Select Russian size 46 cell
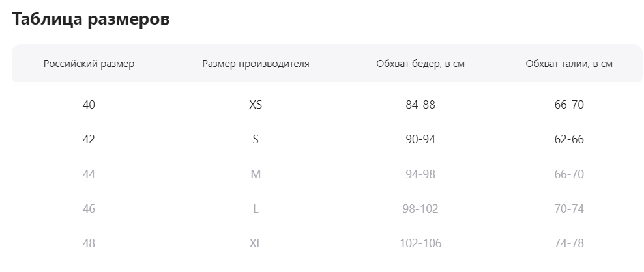644x272 pixels. pyautogui.click(x=89, y=209)
